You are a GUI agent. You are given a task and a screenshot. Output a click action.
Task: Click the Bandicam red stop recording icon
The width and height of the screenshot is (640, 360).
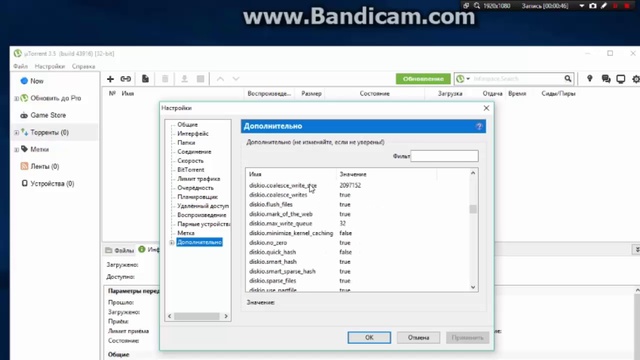[627, 6]
